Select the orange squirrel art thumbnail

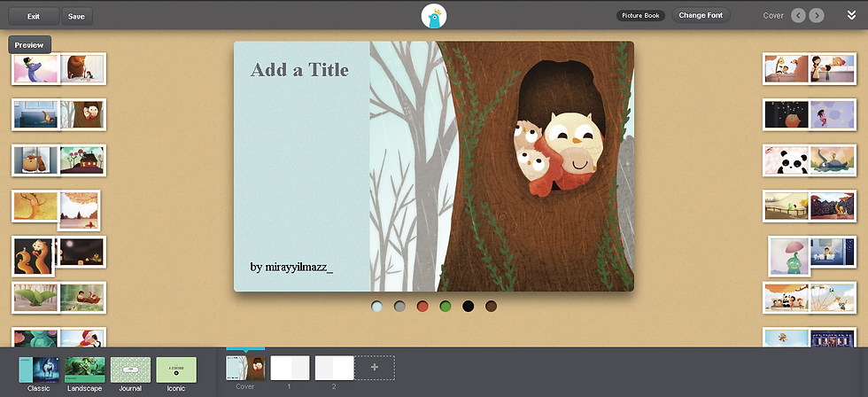pos(34,256)
